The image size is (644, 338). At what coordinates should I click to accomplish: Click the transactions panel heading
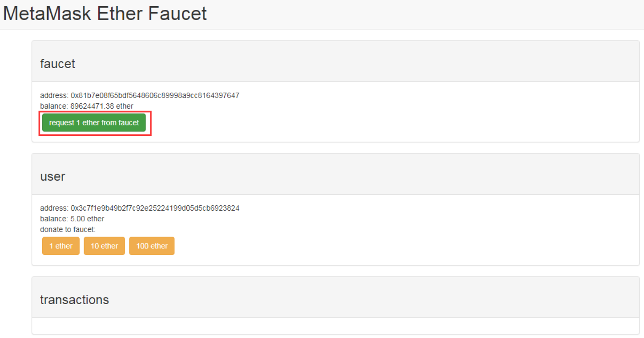(x=74, y=300)
